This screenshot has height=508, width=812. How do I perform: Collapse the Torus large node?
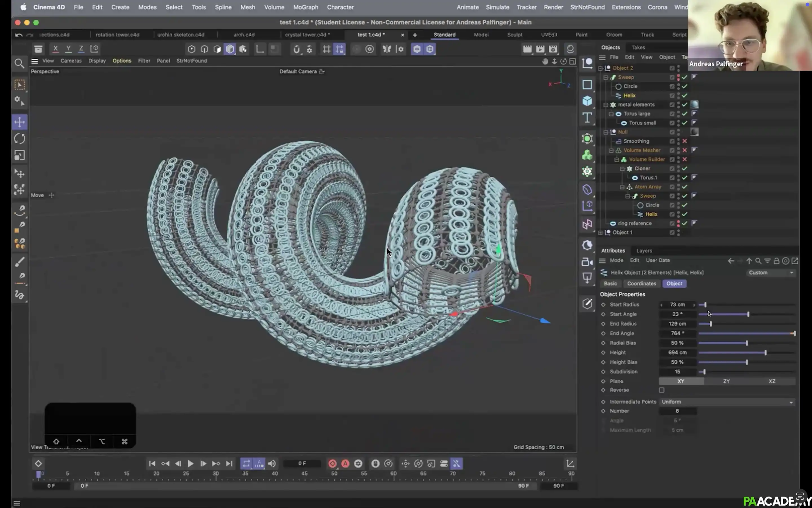(611, 114)
